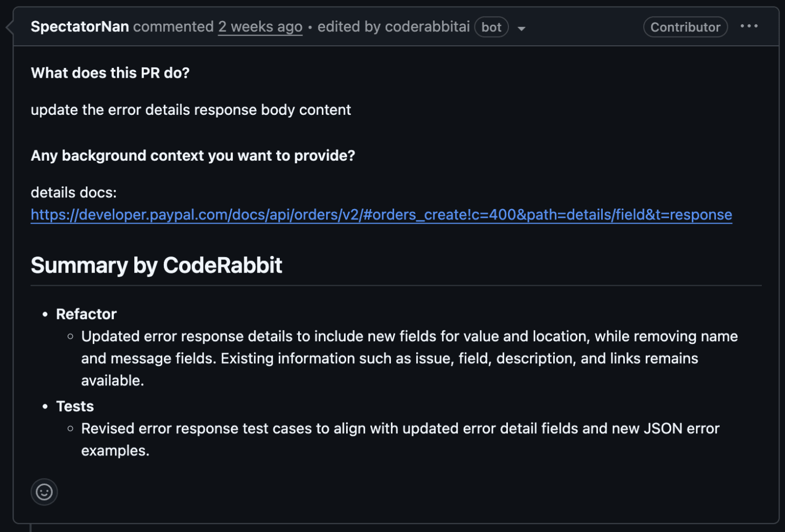Click the paragraph about removing name and message fields

[x=389, y=358]
